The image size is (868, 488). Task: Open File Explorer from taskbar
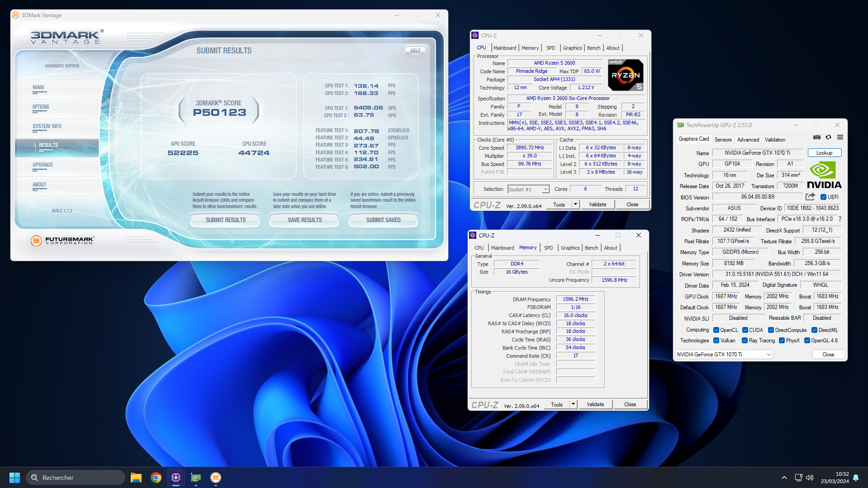(x=136, y=478)
